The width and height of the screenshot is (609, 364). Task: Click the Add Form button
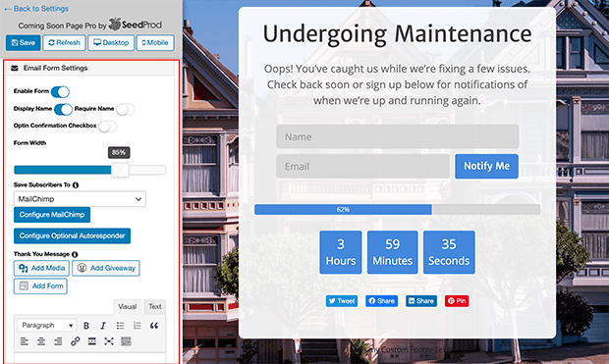pos(40,286)
